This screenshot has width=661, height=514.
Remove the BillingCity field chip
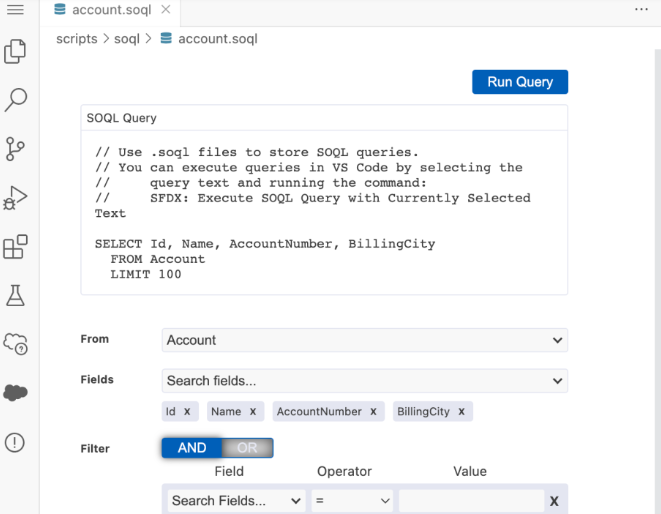point(462,411)
